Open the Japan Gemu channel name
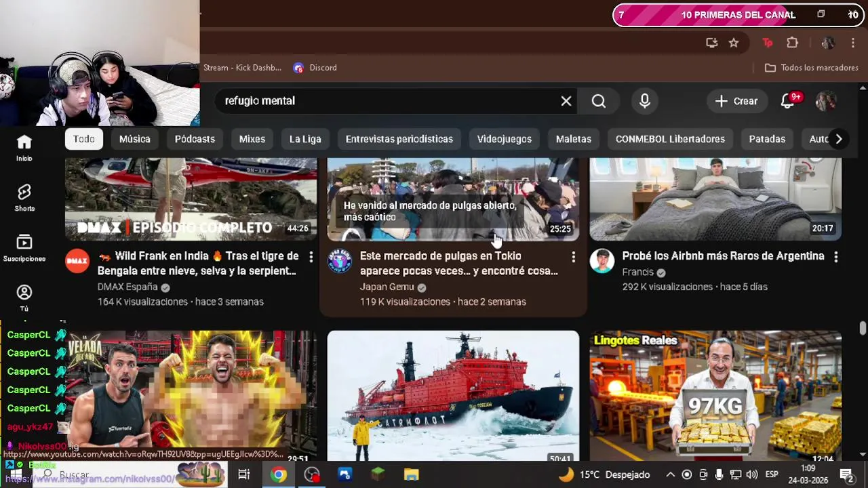The width and height of the screenshot is (868, 488). pos(387,287)
